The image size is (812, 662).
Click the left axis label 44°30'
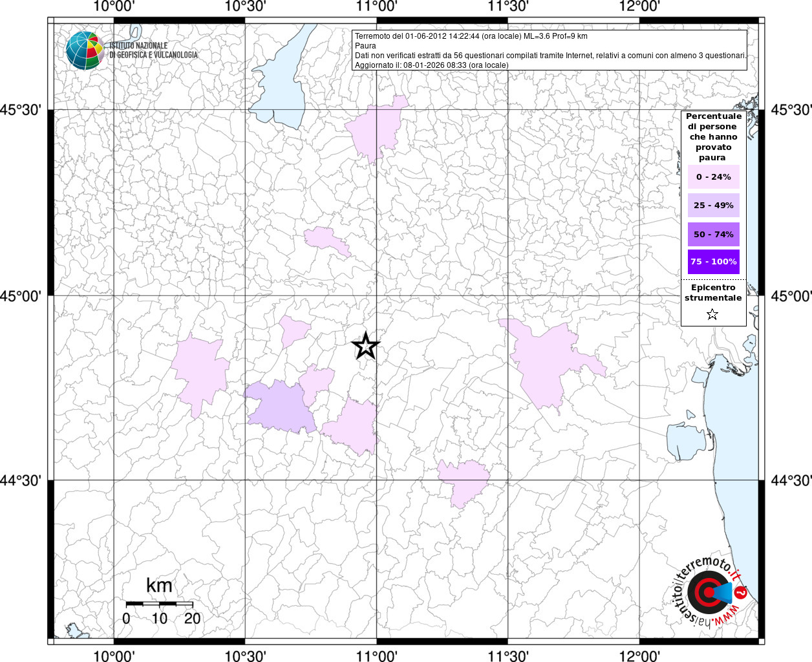point(21,480)
